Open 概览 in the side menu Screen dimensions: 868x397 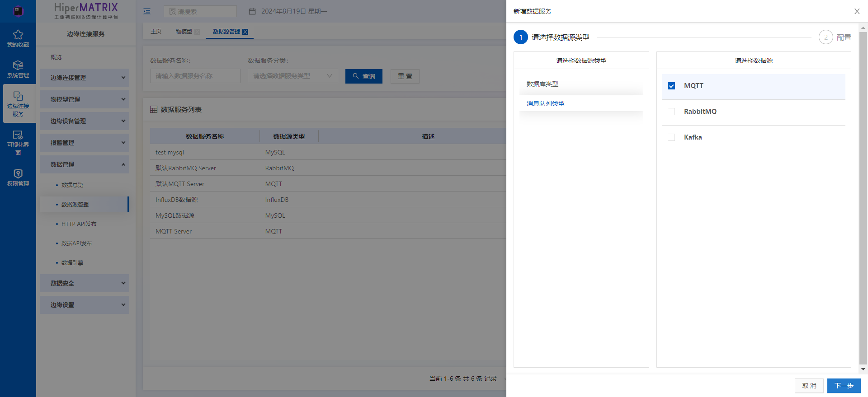[x=56, y=57]
